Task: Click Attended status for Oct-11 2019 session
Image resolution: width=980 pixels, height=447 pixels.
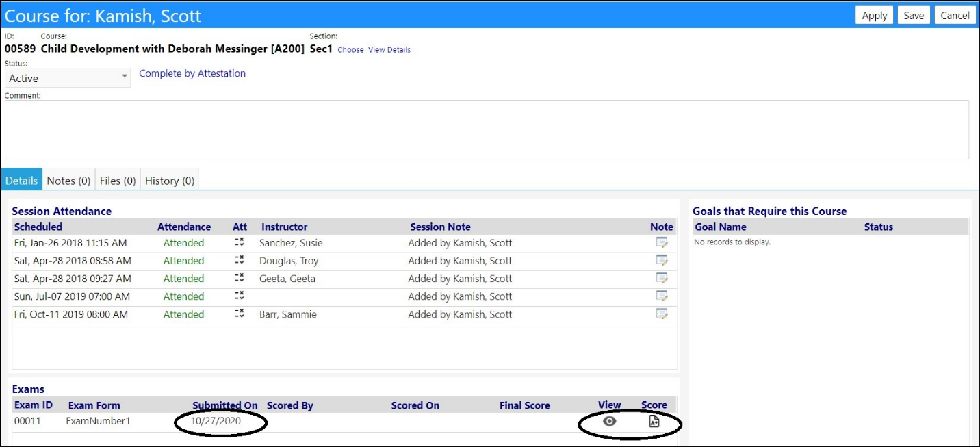Action: pyautogui.click(x=183, y=314)
